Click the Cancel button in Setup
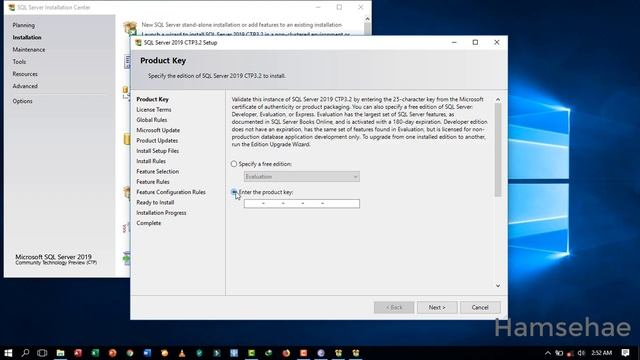The height and width of the screenshot is (360, 640). coord(480,307)
